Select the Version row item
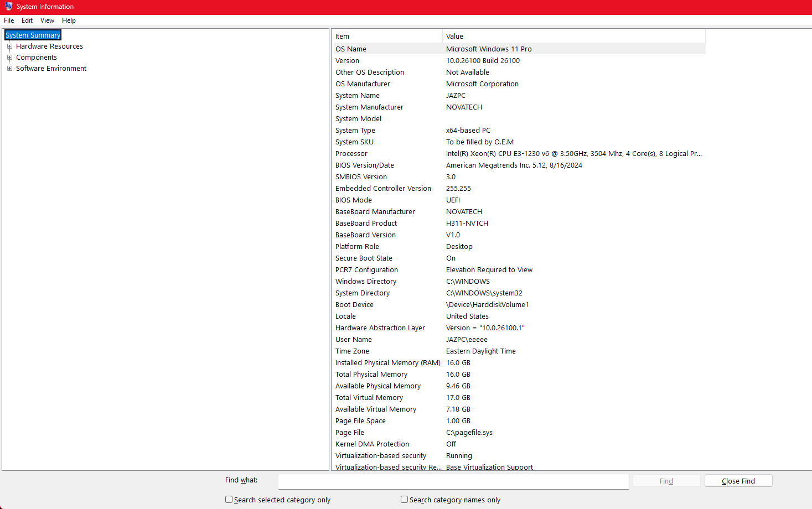Viewport: 812px width, 509px height. (x=520, y=60)
